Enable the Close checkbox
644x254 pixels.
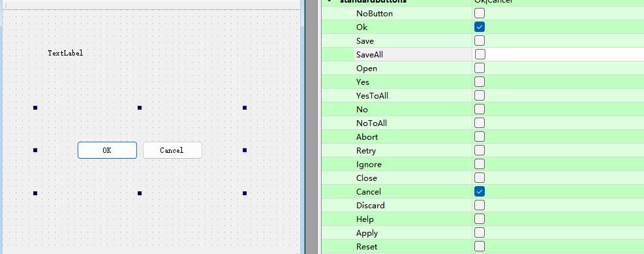[480, 178]
